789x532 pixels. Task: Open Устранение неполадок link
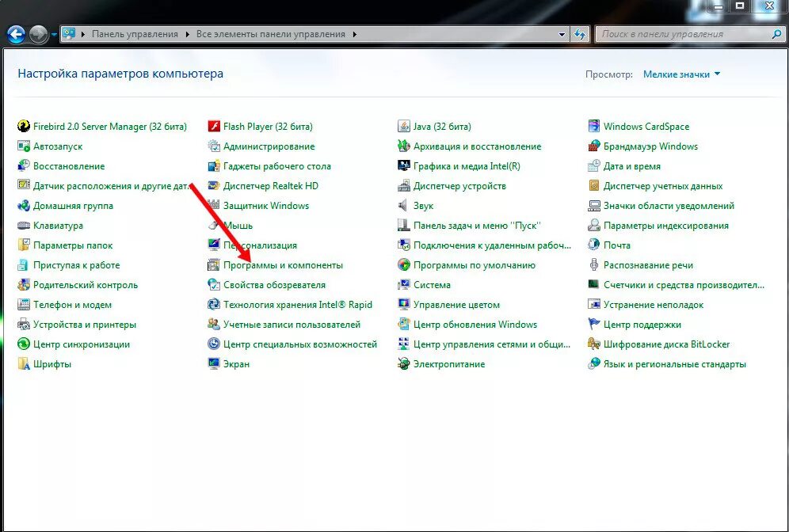[653, 304]
